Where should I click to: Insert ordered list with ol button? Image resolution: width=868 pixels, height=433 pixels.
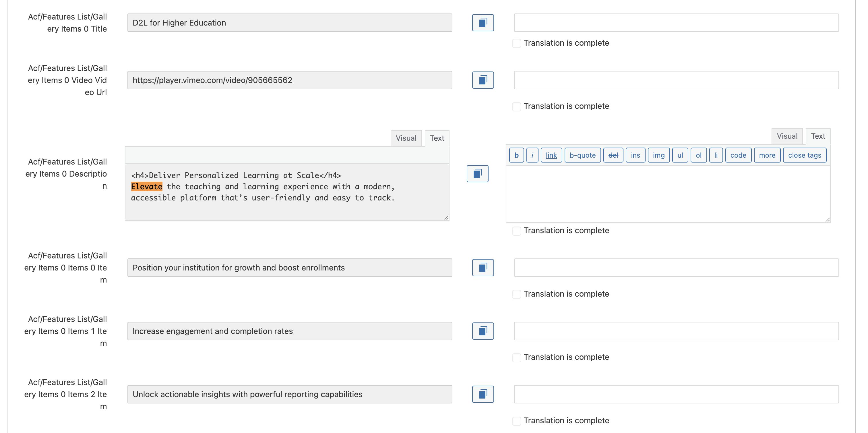[x=699, y=155]
